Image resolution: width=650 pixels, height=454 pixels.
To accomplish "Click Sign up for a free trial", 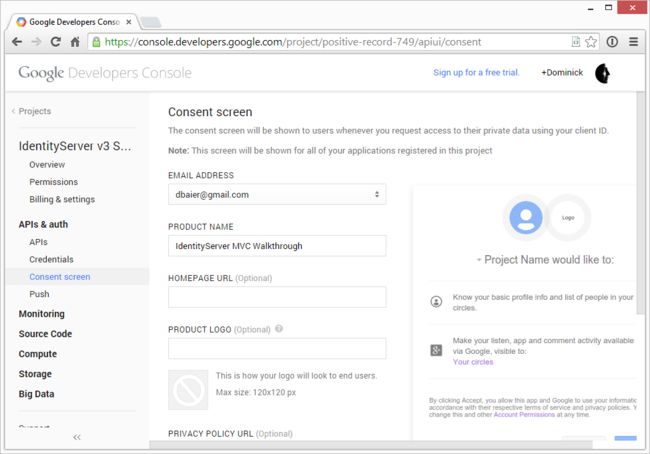I will [x=476, y=73].
